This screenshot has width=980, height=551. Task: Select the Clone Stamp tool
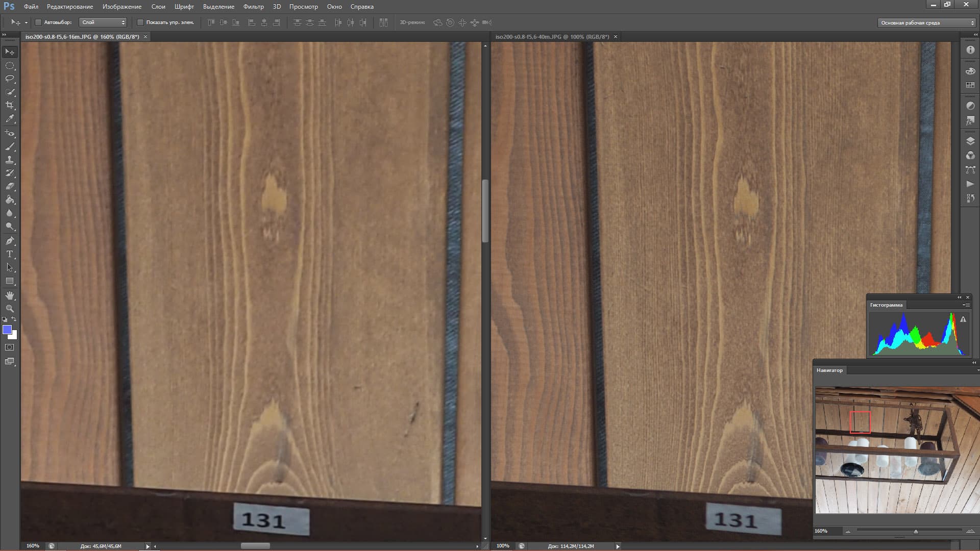click(x=10, y=160)
